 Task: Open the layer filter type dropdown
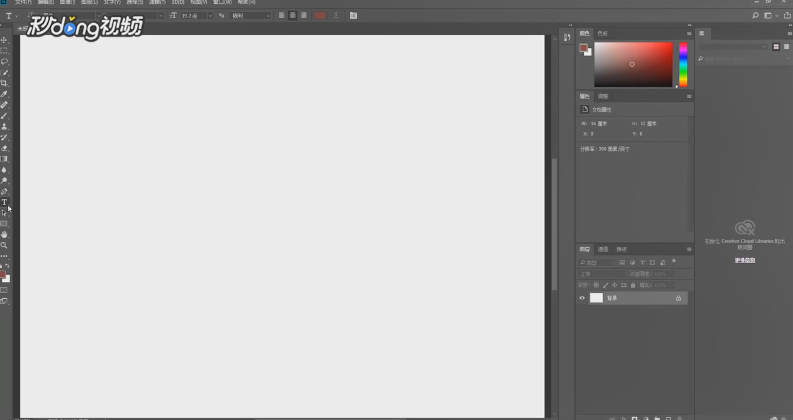click(x=596, y=263)
